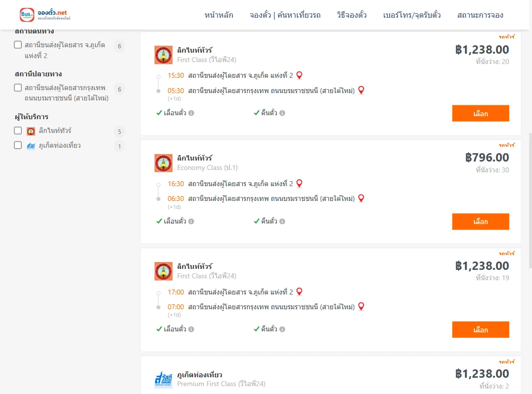The width and height of the screenshot is (532, 394).
Task: Open วิธีจองตั๋ว in the top navigation
Action: pos(352,15)
